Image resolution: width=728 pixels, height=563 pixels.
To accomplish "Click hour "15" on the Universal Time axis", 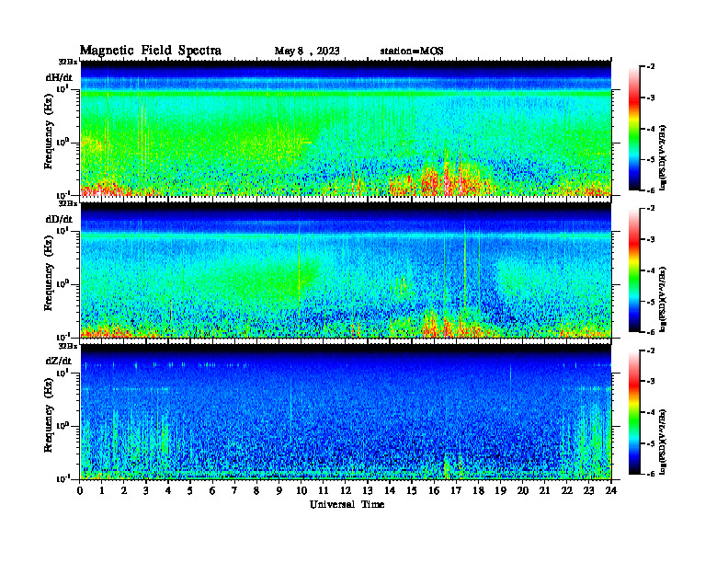I will point(412,490).
